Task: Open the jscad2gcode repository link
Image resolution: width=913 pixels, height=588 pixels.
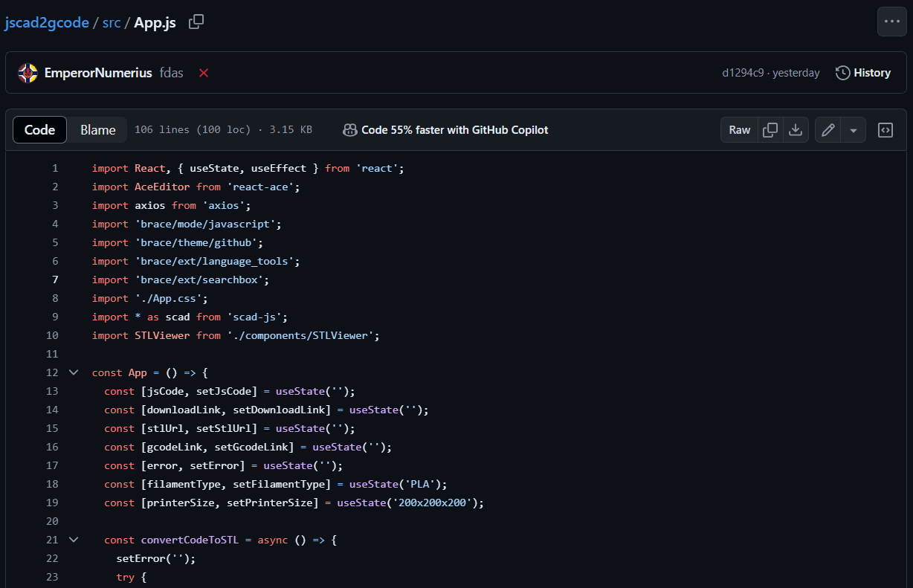Action: click(x=46, y=22)
